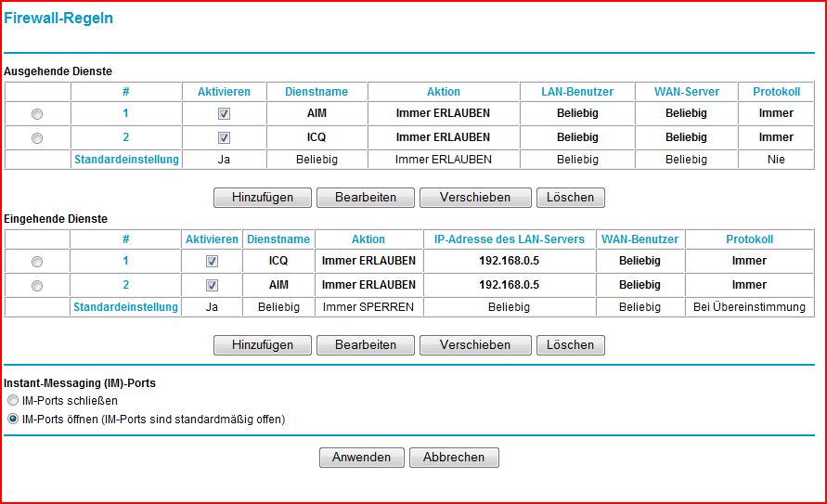The height and width of the screenshot is (504, 827).
Task: Click Hinzufügen under Ausgehende Dienste
Action: click(x=263, y=198)
